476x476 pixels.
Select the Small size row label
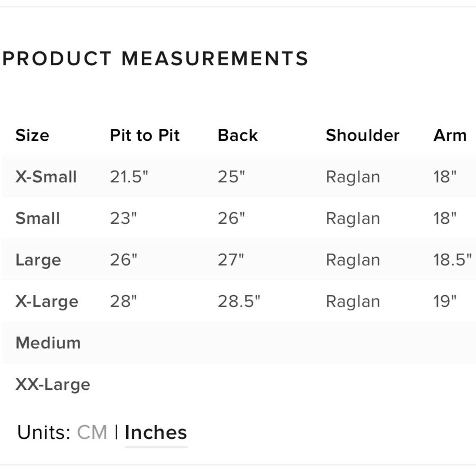38,218
